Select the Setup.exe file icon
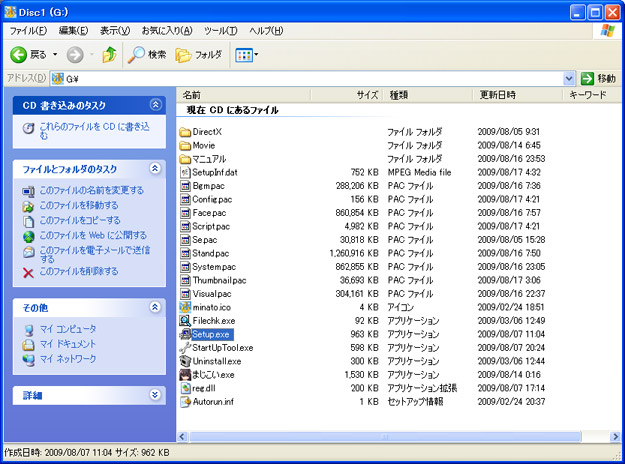The height and width of the screenshot is (464, 625). point(185,334)
